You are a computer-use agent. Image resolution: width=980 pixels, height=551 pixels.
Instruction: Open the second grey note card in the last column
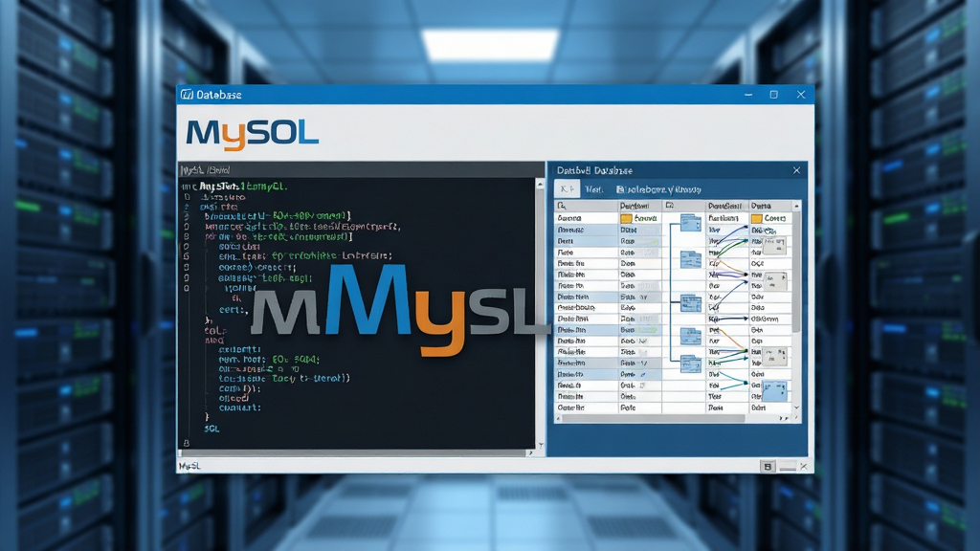tap(775, 281)
